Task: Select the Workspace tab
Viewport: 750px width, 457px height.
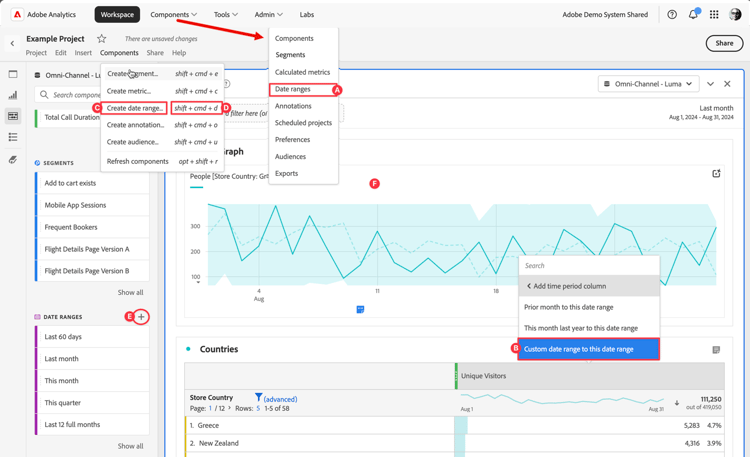Action: click(x=117, y=14)
